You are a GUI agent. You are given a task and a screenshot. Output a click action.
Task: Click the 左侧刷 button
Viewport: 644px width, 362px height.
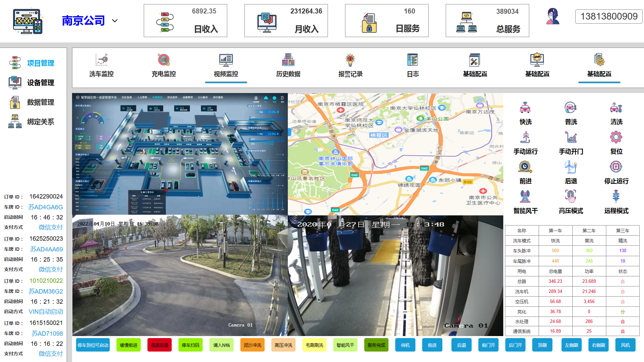click(x=572, y=345)
